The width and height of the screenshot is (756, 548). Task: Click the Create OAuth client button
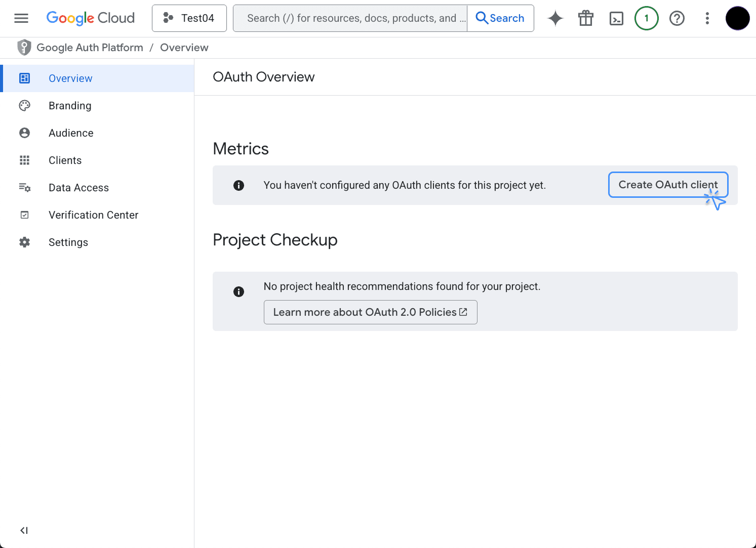click(x=668, y=185)
